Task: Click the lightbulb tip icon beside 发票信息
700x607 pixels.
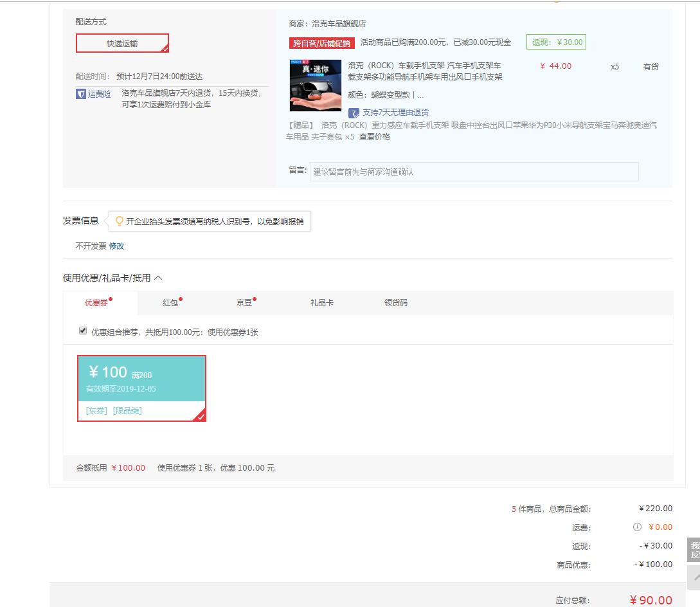Action: click(119, 221)
